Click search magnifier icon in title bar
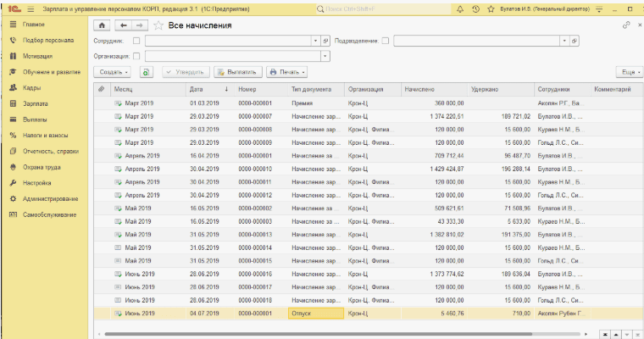 pos(320,9)
